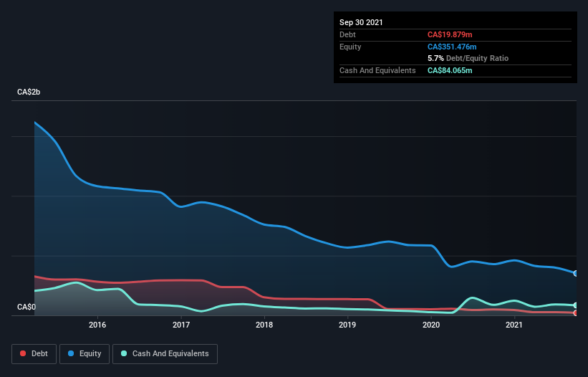Click the 2017 x-axis label
This screenshot has height=377, width=588.
[x=181, y=325]
